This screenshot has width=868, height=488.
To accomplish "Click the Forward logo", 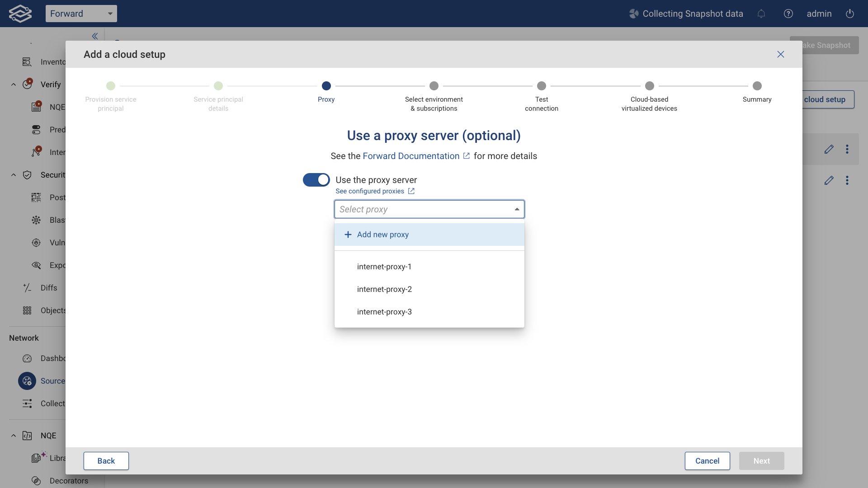I will point(20,14).
